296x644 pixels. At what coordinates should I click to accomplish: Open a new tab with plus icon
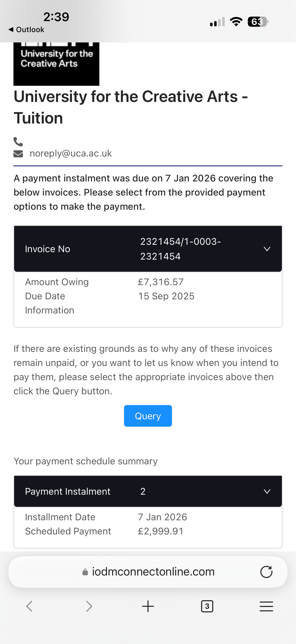click(x=148, y=606)
